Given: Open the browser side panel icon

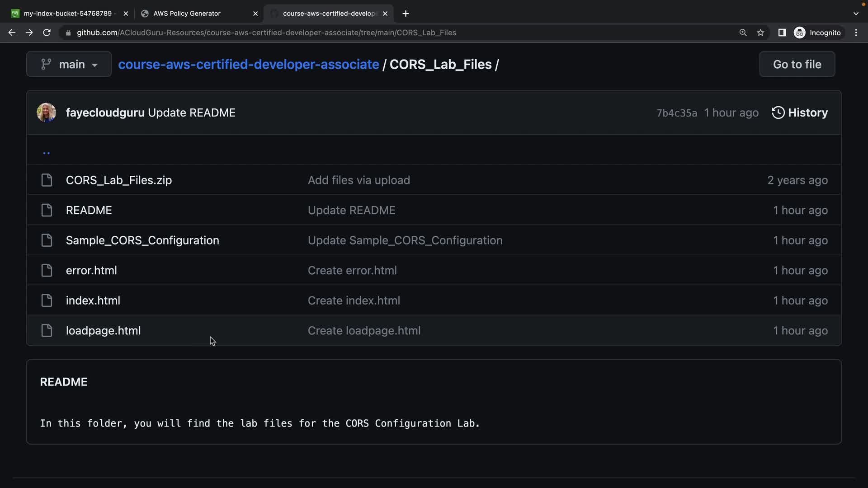Looking at the screenshot, I should (782, 33).
